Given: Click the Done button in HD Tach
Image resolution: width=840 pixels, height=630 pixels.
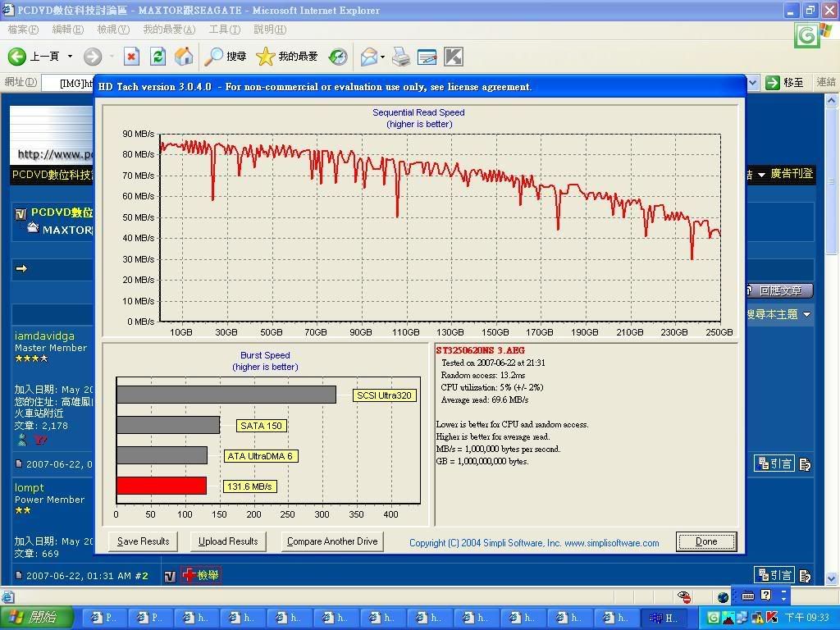Looking at the screenshot, I should pos(706,541).
